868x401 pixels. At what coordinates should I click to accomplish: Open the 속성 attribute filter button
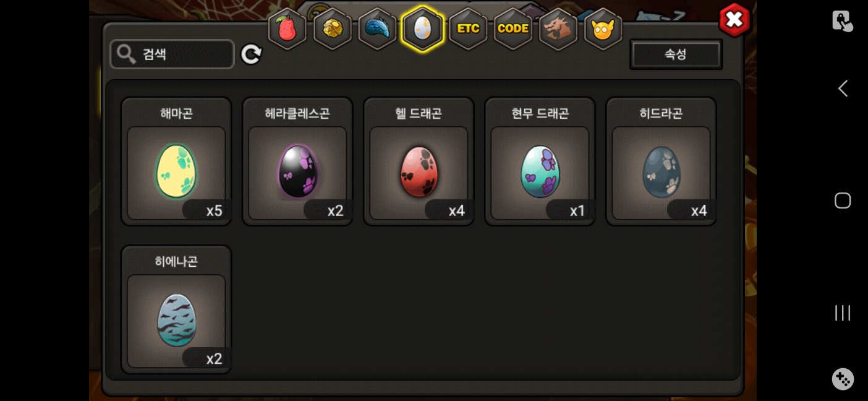676,54
